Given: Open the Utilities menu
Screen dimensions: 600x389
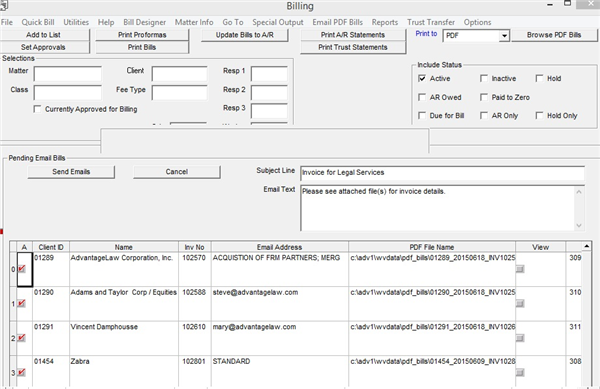Looking at the screenshot, I should 76,22.
